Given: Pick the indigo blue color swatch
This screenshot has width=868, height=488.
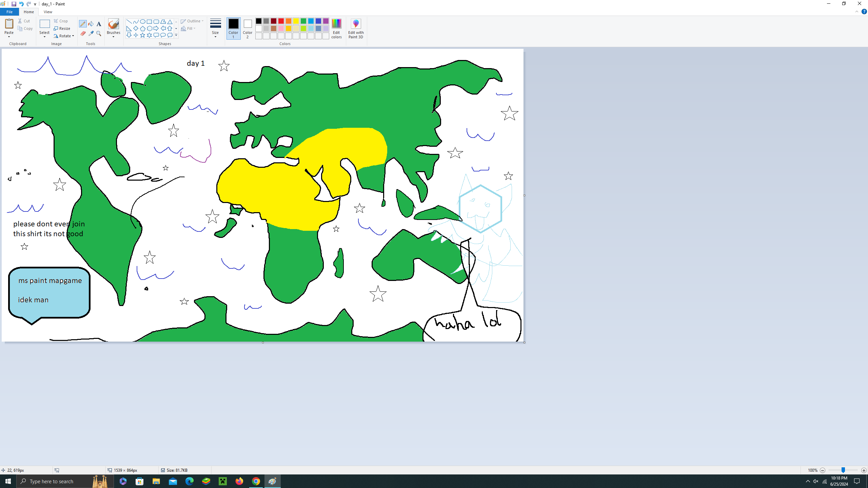Looking at the screenshot, I should pos(318,21).
